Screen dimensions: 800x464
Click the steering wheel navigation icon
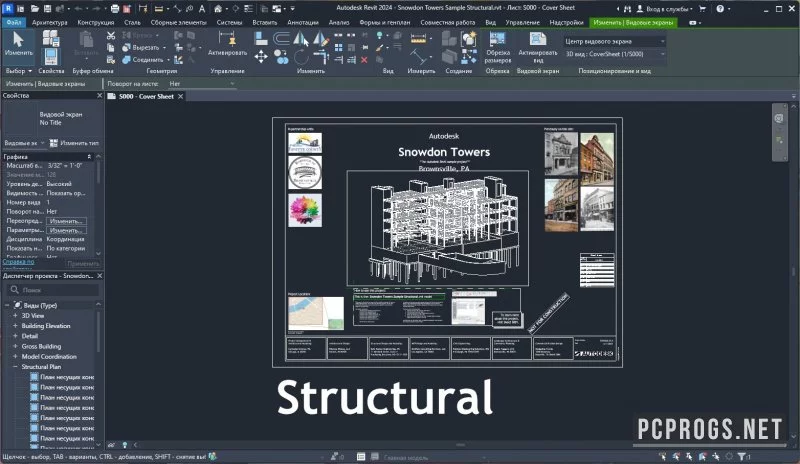coord(779,118)
